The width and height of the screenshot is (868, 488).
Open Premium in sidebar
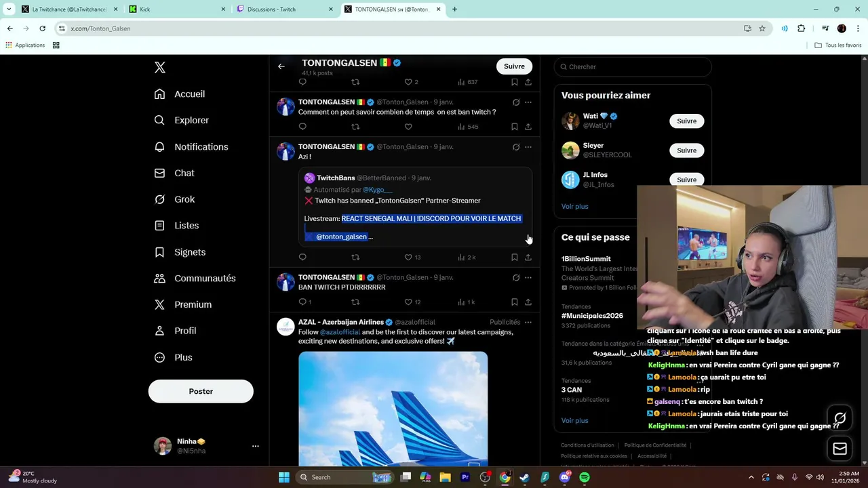(183, 305)
